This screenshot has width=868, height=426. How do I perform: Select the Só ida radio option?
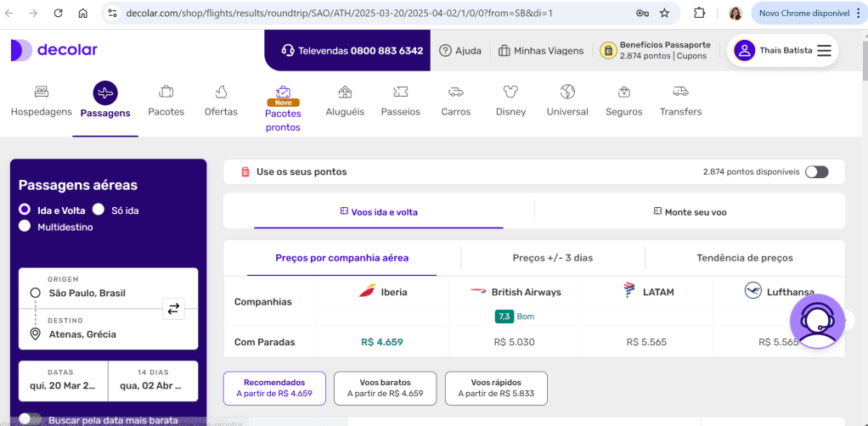tap(99, 210)
